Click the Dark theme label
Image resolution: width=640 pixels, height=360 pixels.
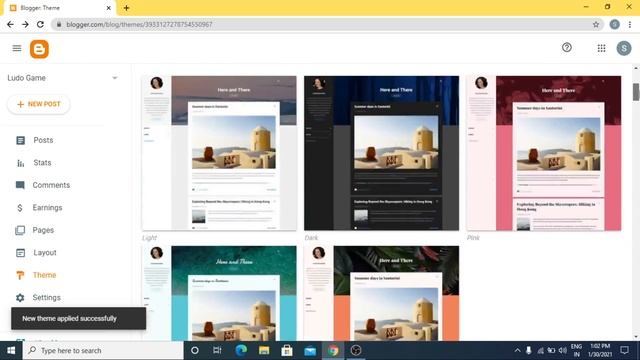[311, 238]
